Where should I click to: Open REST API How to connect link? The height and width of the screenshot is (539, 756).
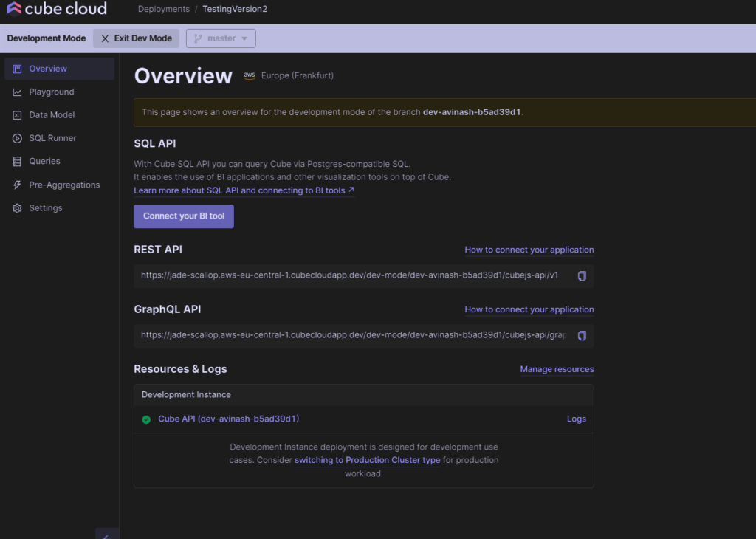click(529, 250)
